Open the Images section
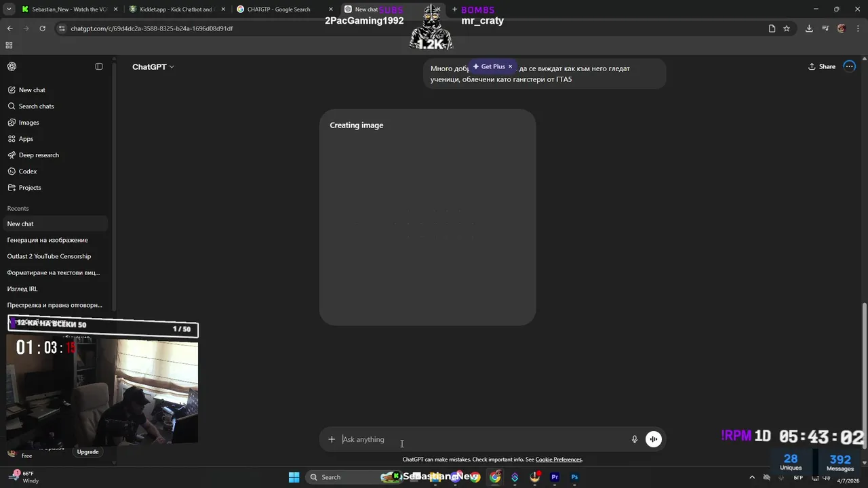The image size is (868, 488). [x=56, y=122]
